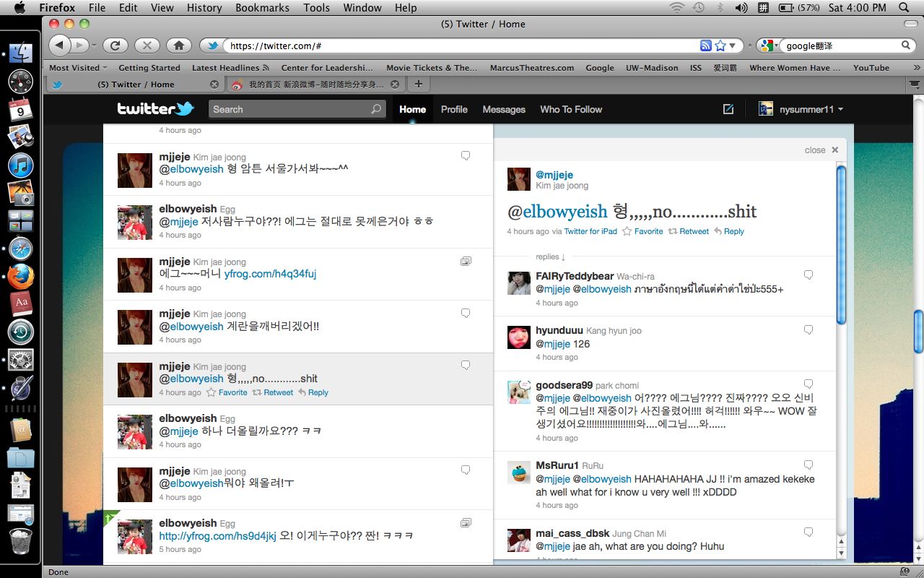The image size is (924, 578).
Task: Open iCal calendar in the Dock
Action: click(x=21, y=110)
